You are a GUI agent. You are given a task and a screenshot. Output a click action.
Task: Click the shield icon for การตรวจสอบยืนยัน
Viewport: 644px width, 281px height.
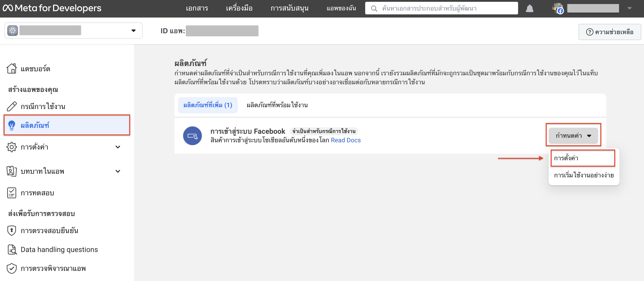pos(12,230)
